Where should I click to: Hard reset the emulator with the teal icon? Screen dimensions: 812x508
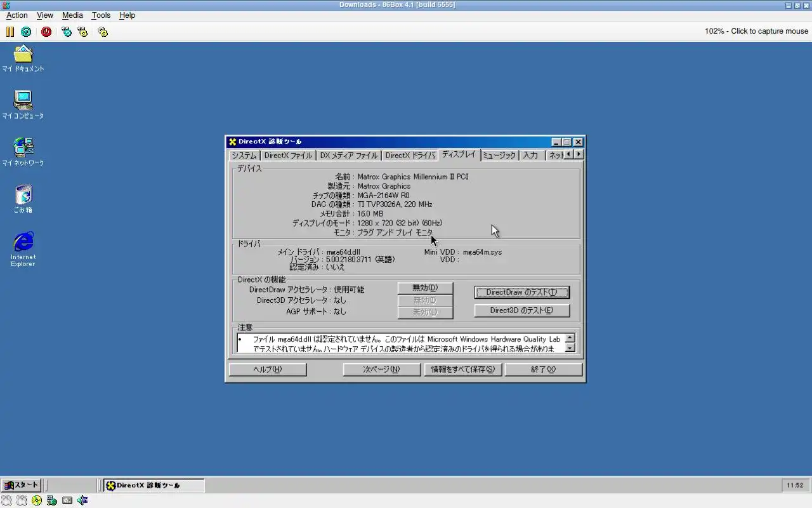coord(26,32)
